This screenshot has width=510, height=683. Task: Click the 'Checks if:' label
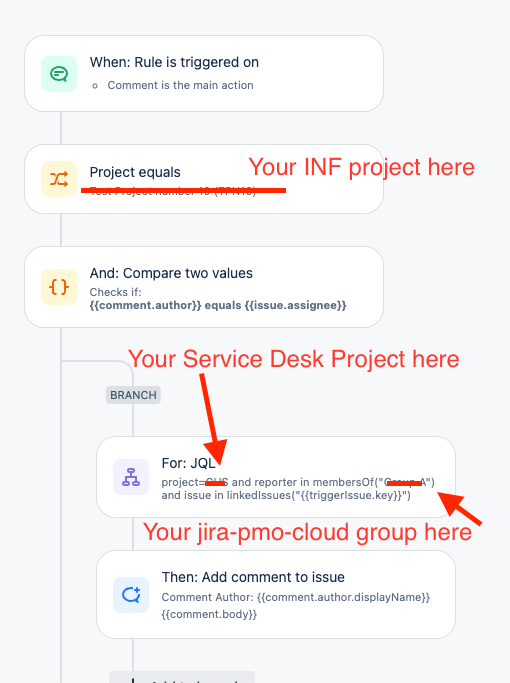point(115,292)
